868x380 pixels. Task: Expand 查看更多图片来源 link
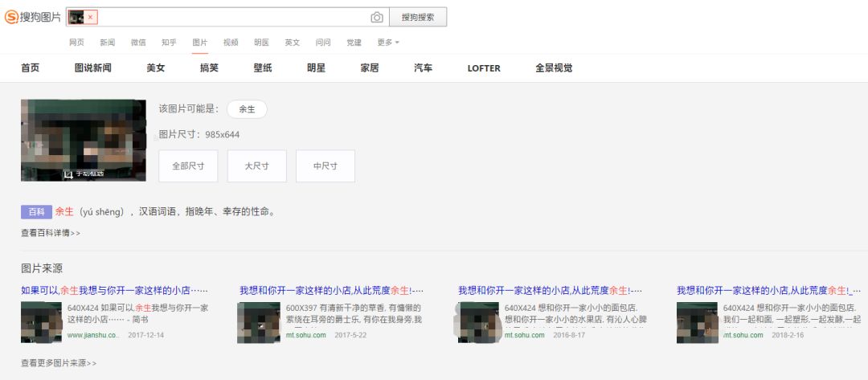[x=59, y=363]
